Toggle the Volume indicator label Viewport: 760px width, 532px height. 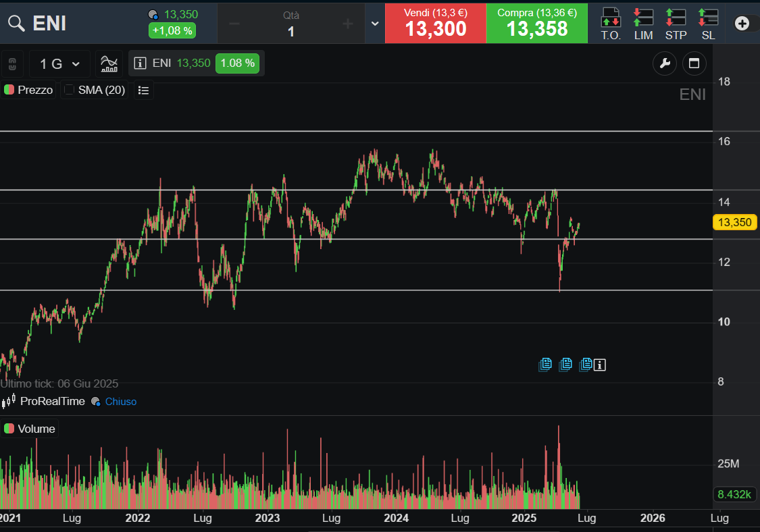[29, 429]
